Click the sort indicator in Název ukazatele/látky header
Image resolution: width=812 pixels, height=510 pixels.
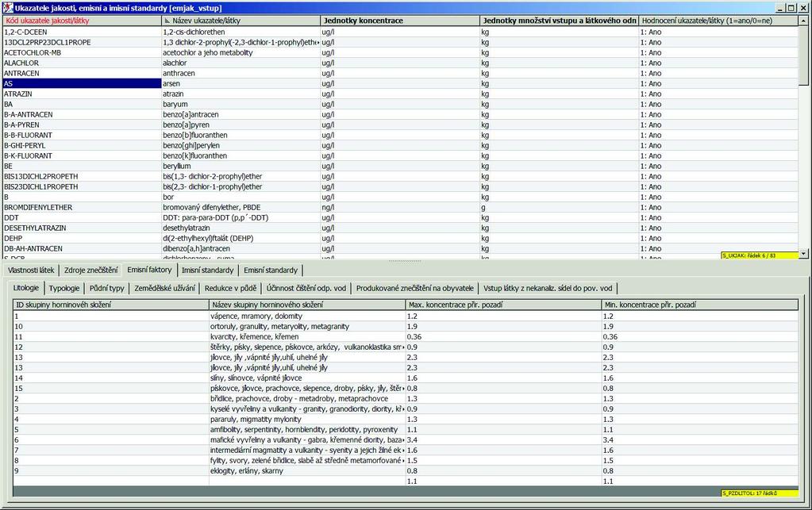pyautogui.click(x=167, y=21)
